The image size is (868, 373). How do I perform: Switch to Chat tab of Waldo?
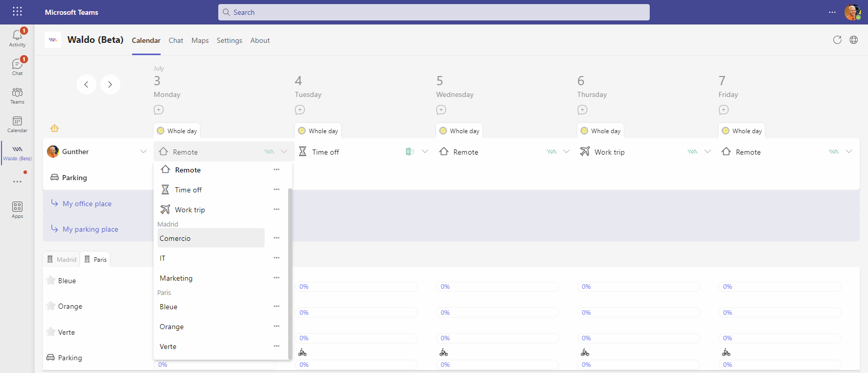tap(176, 40)
